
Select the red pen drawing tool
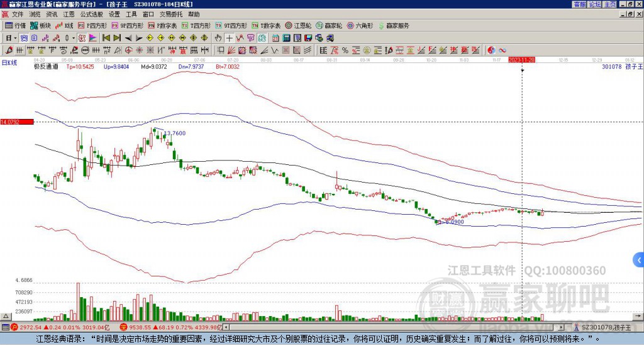(x=9, y=50)
